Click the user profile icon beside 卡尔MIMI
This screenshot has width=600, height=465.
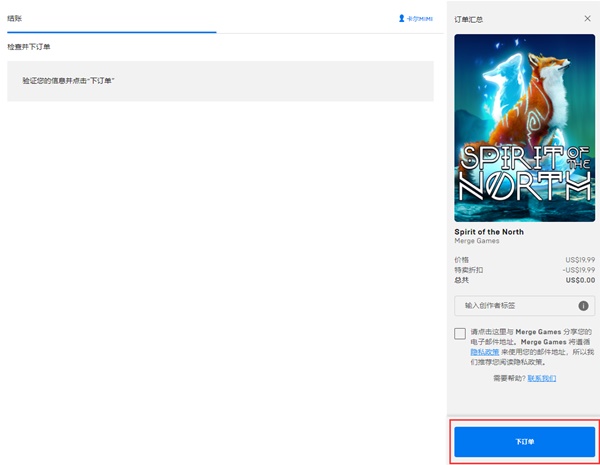click(x=401, y=18)
